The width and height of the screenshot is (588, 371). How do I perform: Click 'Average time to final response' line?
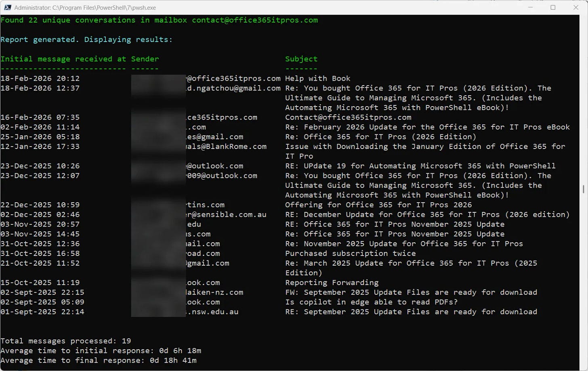pos(99,361)
